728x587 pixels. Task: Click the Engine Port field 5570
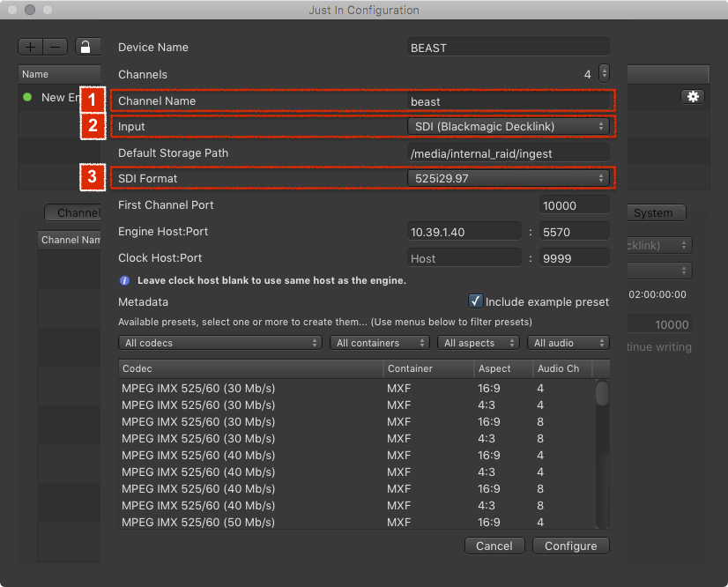[x=574, y=232]
